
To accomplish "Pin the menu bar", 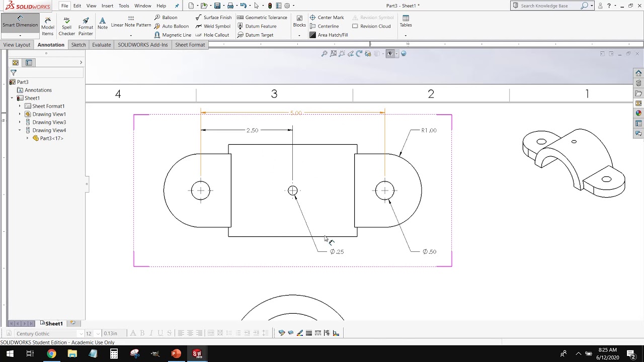I will 177,6.
